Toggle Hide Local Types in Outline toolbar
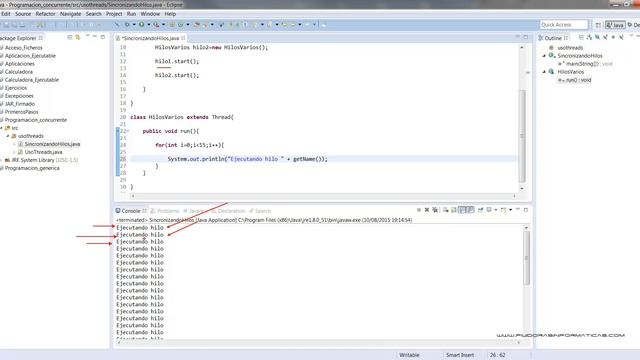This screenshot has width=640, height=360. pyautogui.click(x=621, y=37)
